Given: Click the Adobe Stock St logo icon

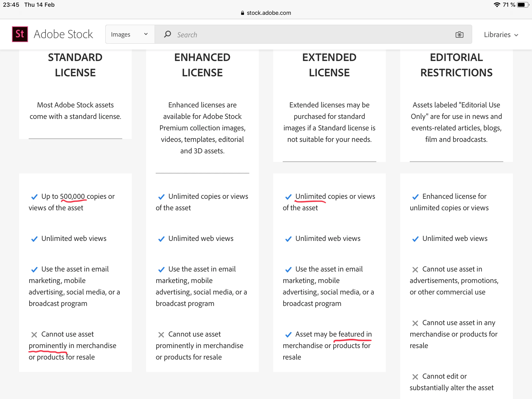Looking at the screenshot, I should (x=20, y=34).
